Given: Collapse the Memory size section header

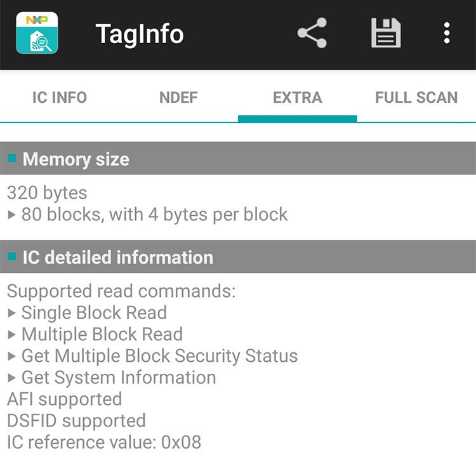Looking at the screenshot, I should pyautogui.click(x=238, y=159).
